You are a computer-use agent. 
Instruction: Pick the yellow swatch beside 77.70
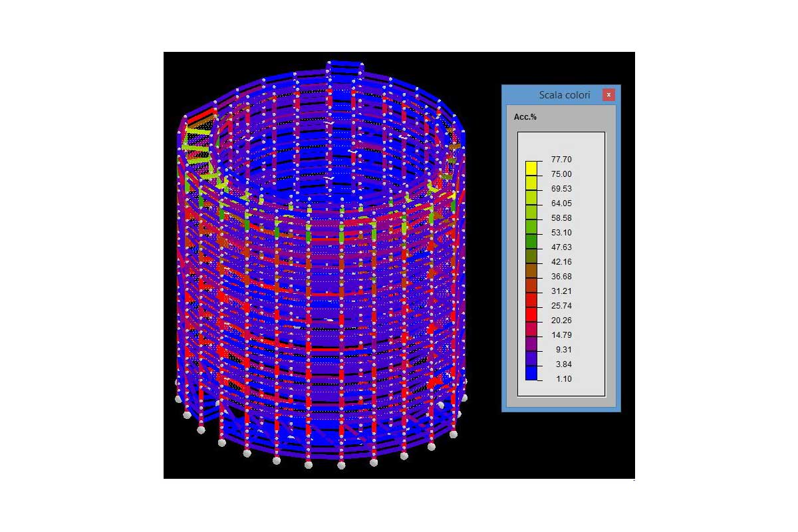(531, 167)
